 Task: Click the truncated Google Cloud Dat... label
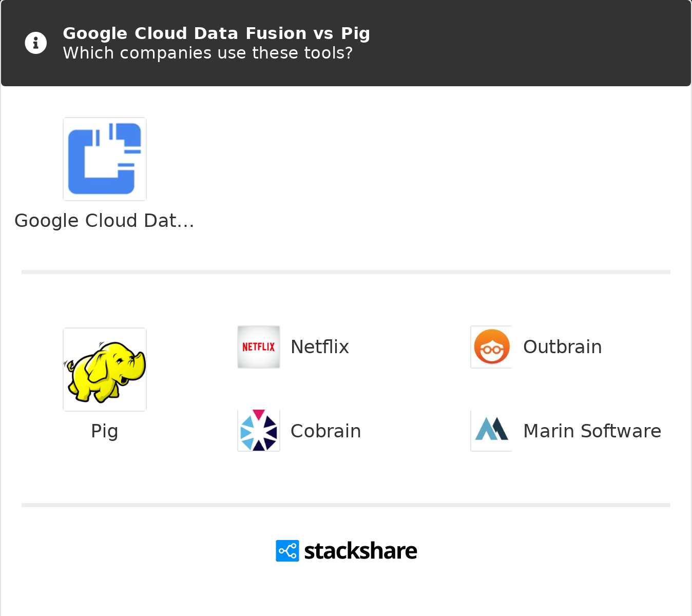coord(104,221)
